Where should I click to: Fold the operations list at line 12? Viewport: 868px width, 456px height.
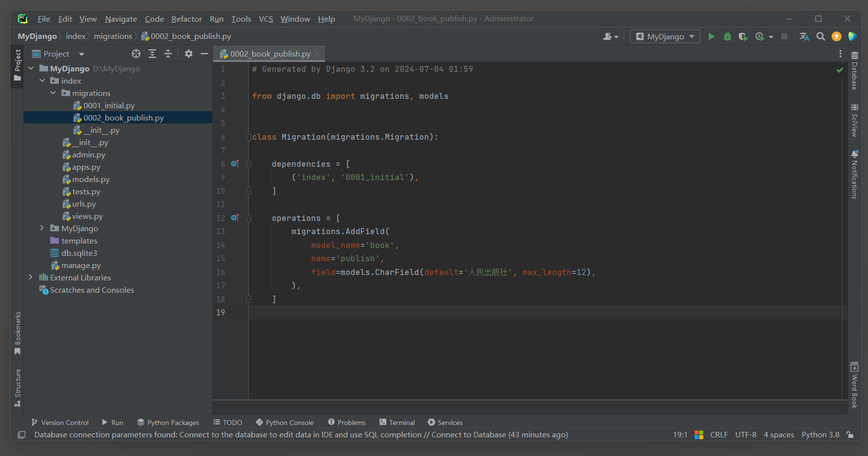249,218
